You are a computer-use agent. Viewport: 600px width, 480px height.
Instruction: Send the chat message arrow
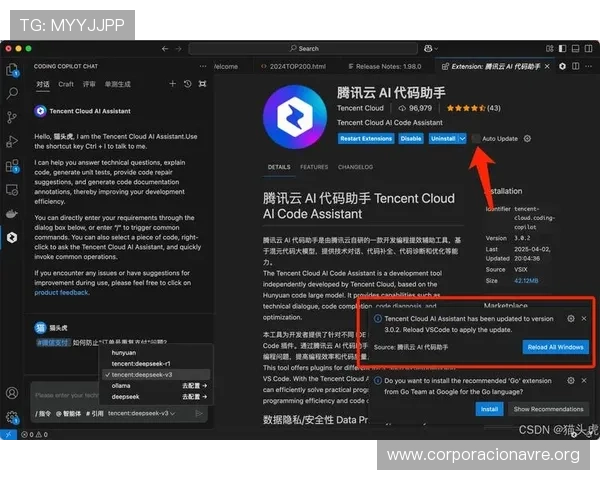point(199,413)
